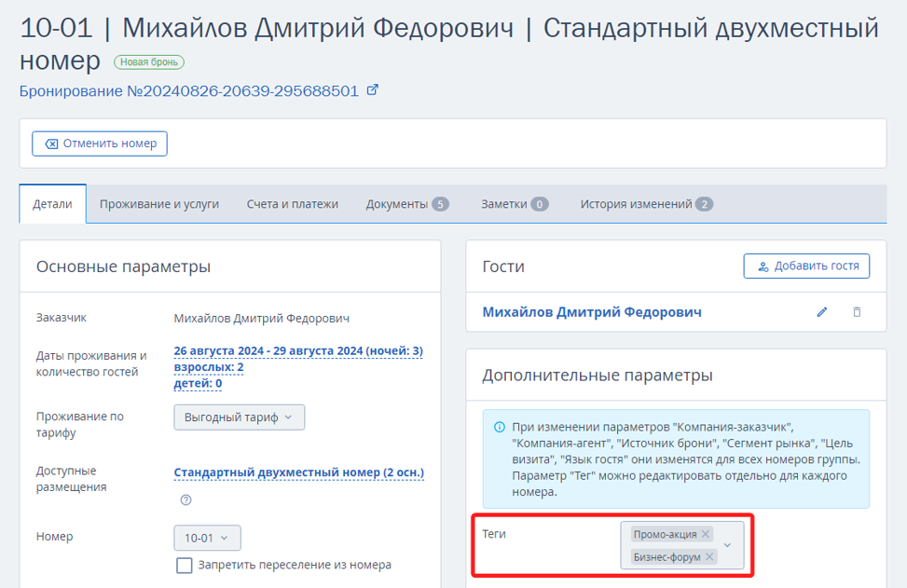Open Стандартный двухместный номер placement link
Screen dimensions: 907x588
point(299,472)
